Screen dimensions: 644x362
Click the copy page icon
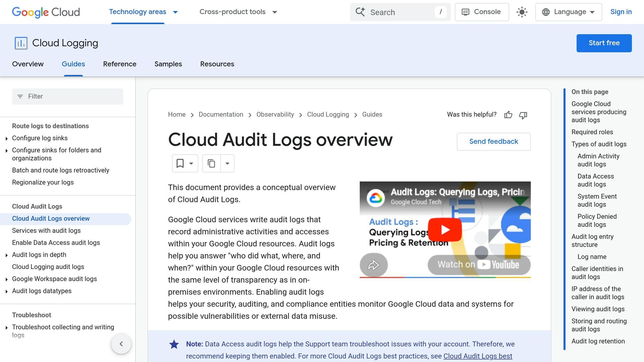tap(211, 163)
